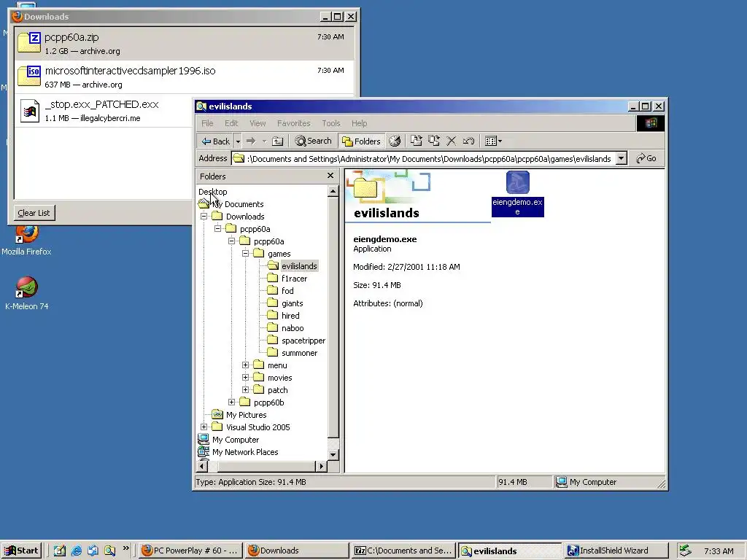
Task: Open Back button history dropdown arrow
Action: click(238, 141)
